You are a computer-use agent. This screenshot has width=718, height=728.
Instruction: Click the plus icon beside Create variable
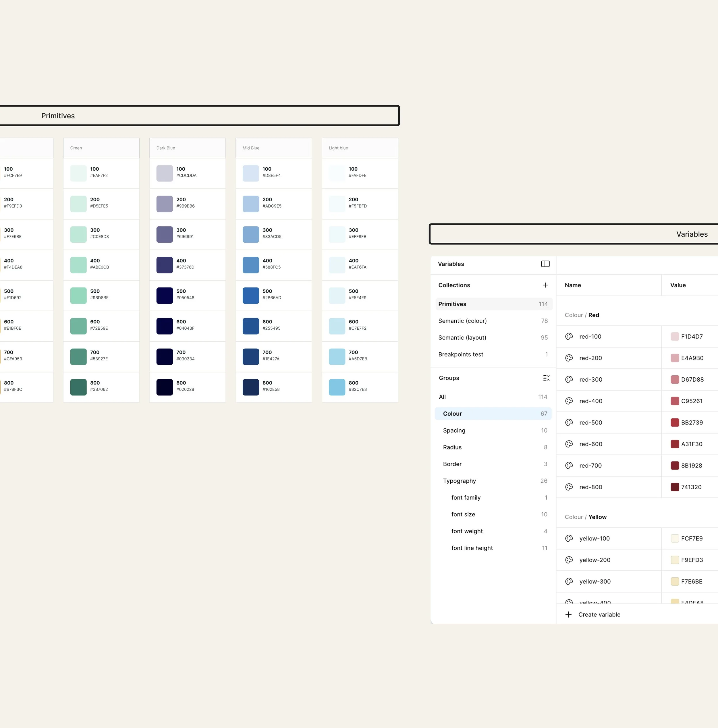pos(568,615)
